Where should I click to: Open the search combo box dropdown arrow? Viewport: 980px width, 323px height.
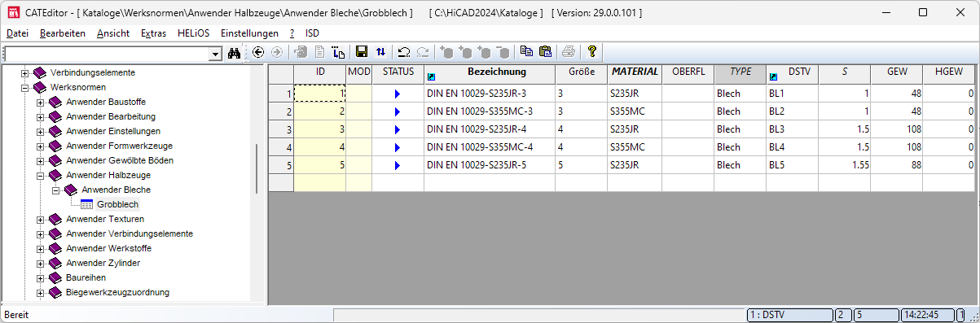(x=216, y=54)
